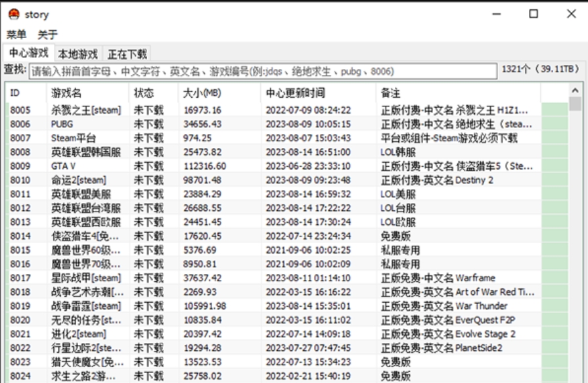Switch to the 正在下载 tab
This screenshot has width=588, height=383.
point(127,54)
